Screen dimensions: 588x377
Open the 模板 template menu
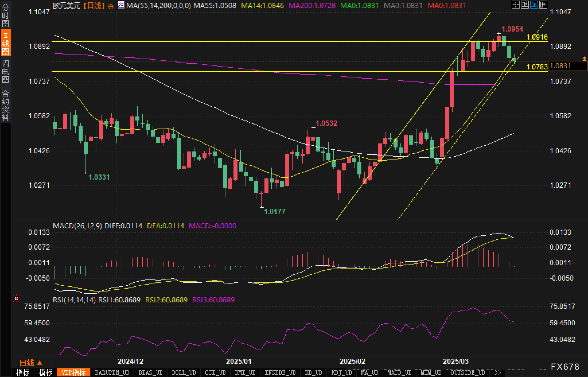46,372
